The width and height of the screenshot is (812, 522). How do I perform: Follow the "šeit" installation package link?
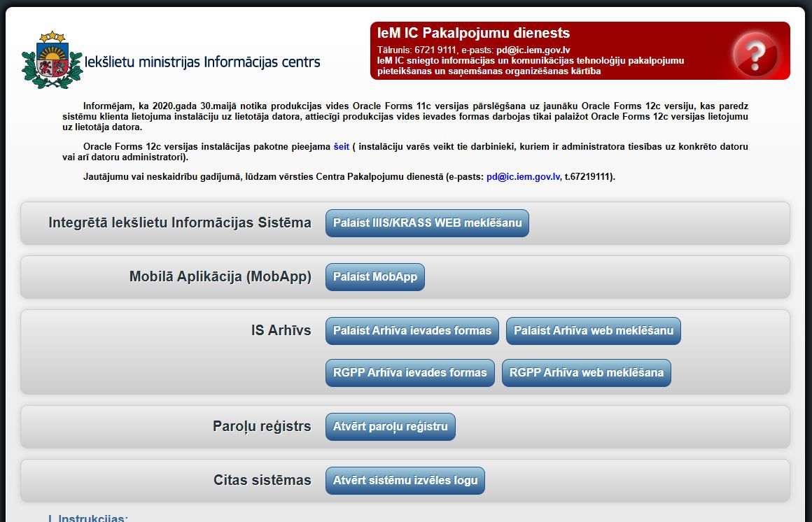click(341, 147)
